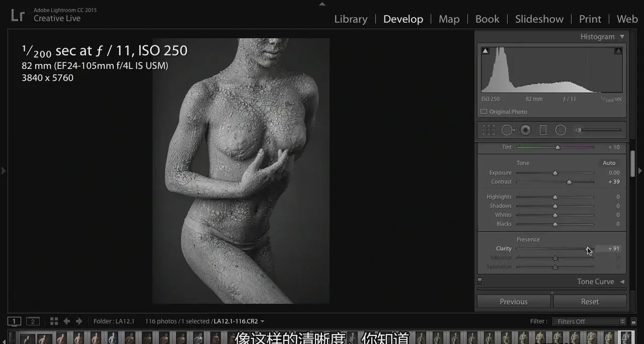Enable the Original Photo checkbox
The width and height of the screenshot is (644, 344).
(484, 112)
